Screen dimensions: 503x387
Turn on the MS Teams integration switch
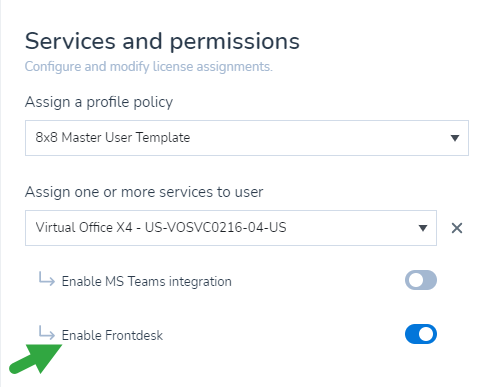pos(421,280)
